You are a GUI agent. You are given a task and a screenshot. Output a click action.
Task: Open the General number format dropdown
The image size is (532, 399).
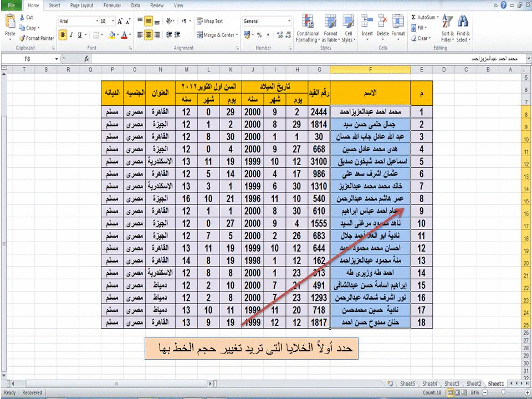click(x=289, y=21)
